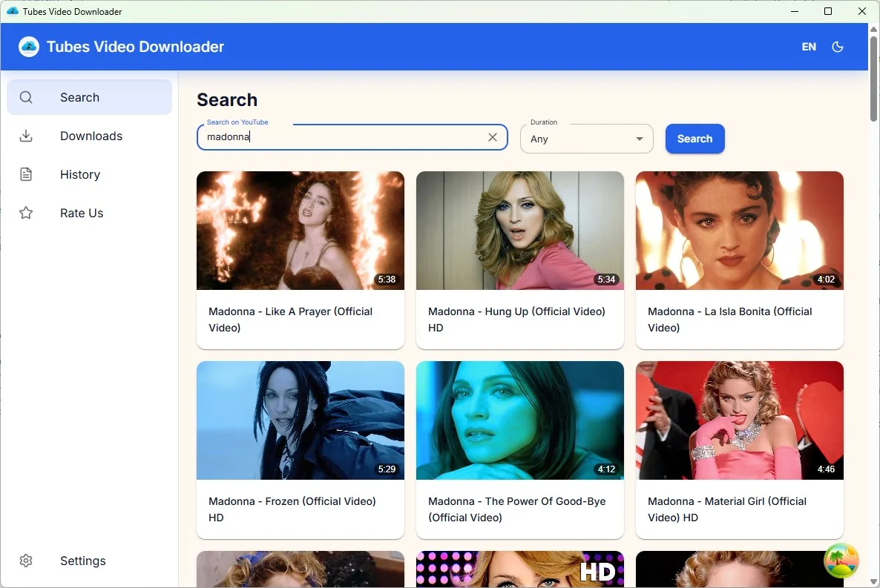Select title 'Madonna - La Isla Bonita (Official Video)'

click(729, 320)
